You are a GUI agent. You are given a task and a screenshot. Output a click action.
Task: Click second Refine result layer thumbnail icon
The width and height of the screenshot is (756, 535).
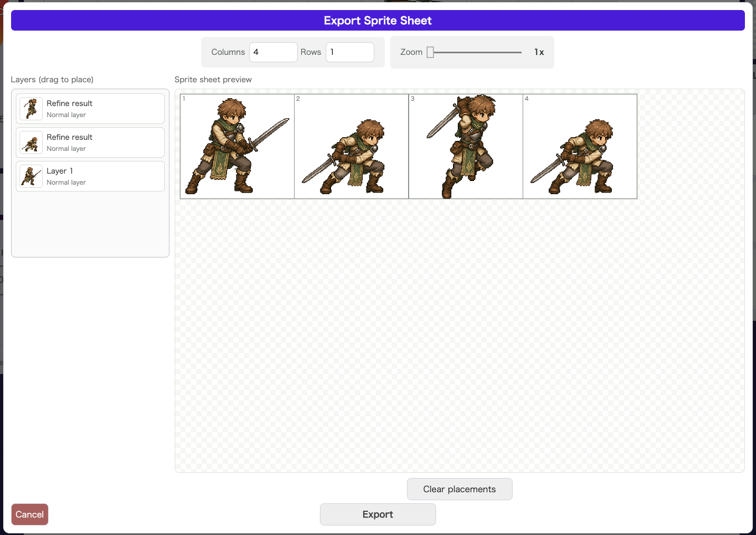pyautogui.click(x=31, y=142)
